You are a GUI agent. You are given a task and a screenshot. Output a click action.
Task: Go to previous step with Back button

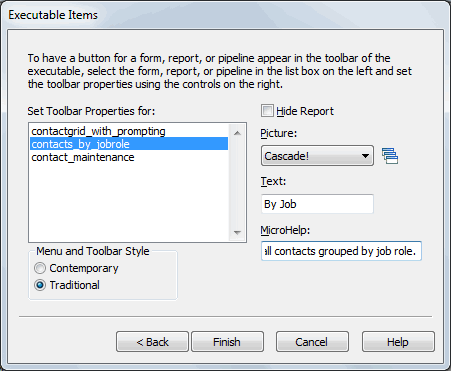tap(152, 342)
